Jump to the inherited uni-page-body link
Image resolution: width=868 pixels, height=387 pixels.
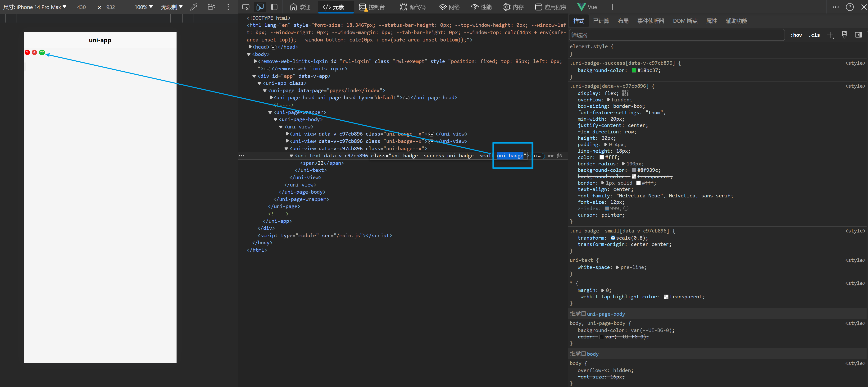coord(606,314)
